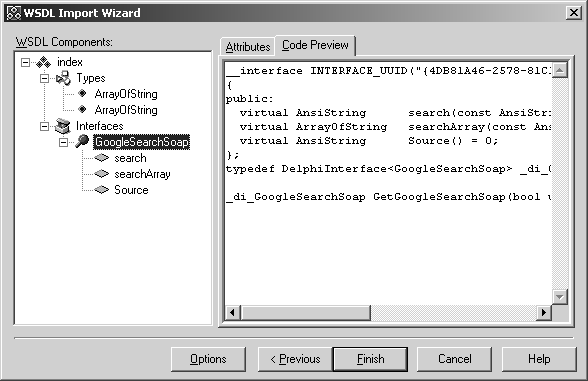Click the diamond icon beside Source

101,190
